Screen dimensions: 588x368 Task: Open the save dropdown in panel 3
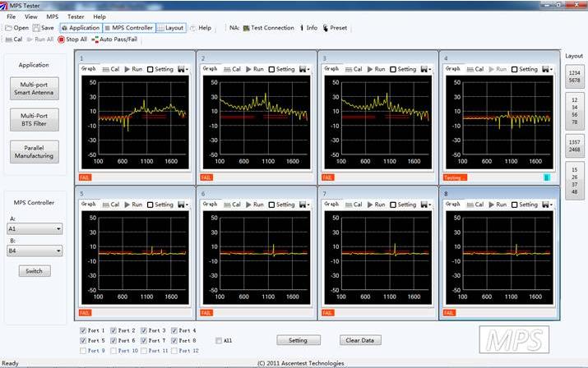pos(424,69)
